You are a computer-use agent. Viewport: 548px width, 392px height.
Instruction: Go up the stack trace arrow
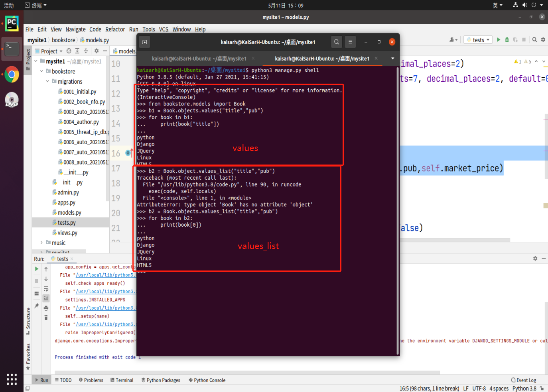(46, 269)
